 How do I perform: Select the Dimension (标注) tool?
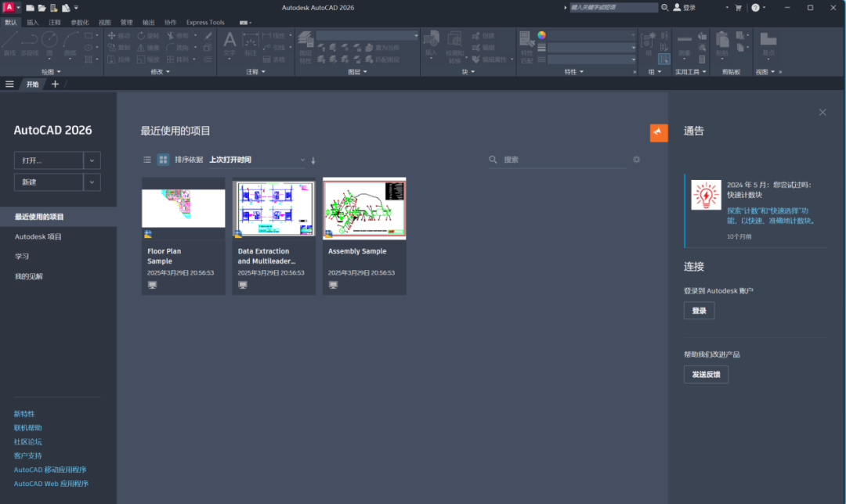[x=251, y=44]
